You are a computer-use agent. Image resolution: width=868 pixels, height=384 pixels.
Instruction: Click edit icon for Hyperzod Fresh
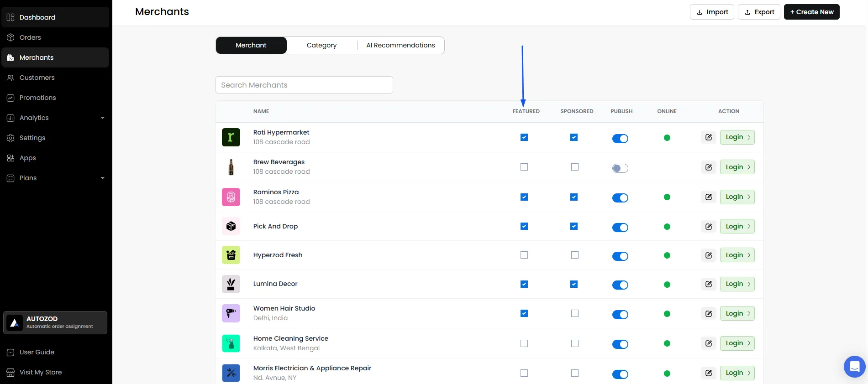pos(709,255)
